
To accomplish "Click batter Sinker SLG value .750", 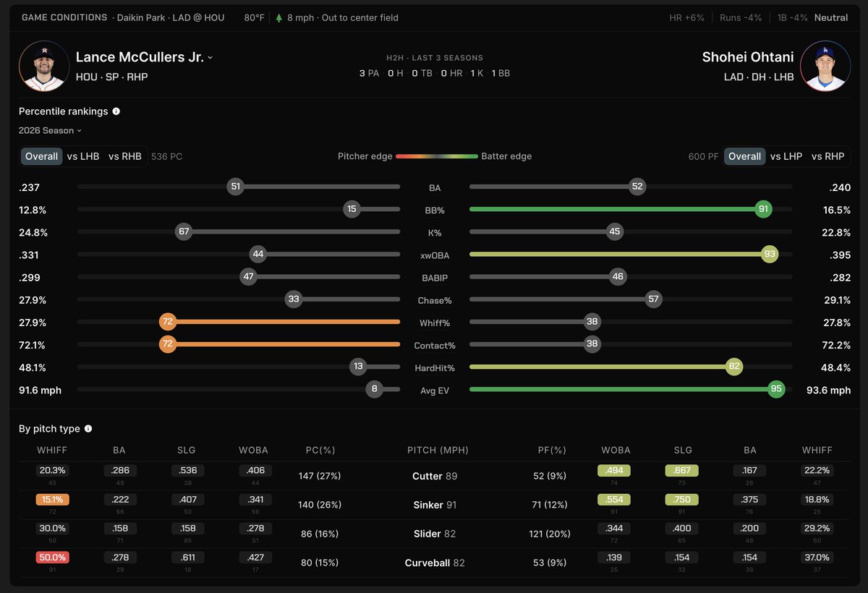I will pyautogui.click(x=681, y=499).
